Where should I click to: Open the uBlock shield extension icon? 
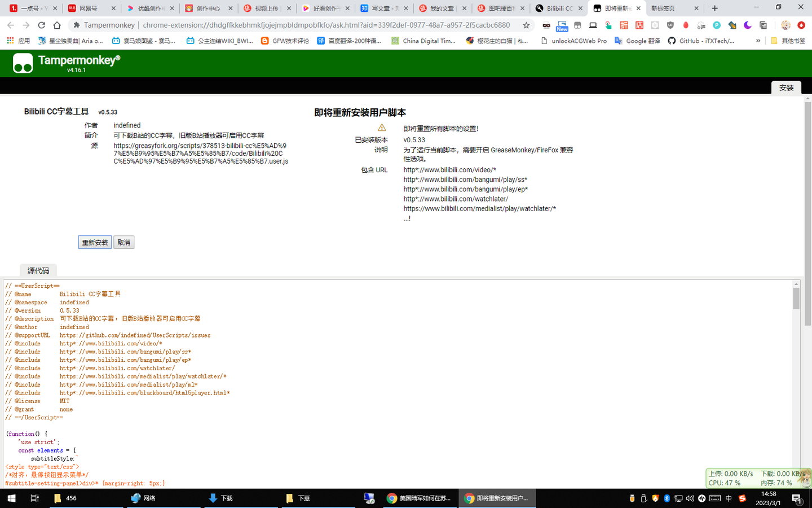point(670,25)
